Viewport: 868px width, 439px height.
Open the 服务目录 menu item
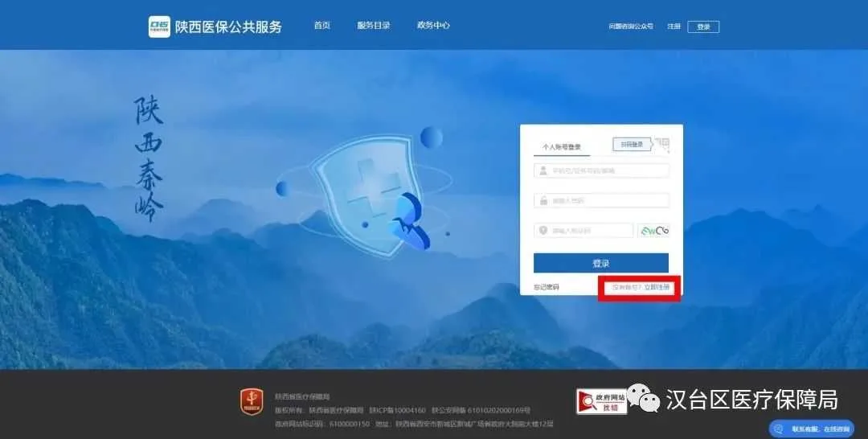[x=374, y=26]
